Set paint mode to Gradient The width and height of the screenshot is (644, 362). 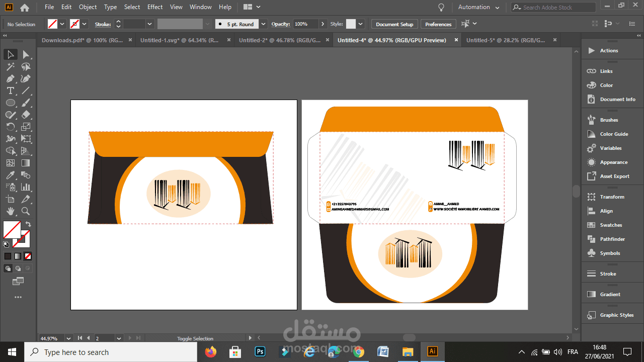pos(18,256)
